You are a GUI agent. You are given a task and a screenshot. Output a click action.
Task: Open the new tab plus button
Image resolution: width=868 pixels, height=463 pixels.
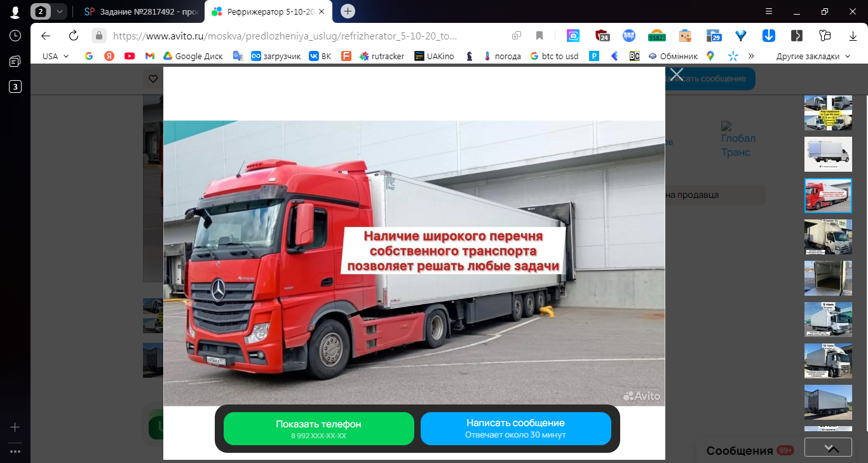click(x=348, y=11)
